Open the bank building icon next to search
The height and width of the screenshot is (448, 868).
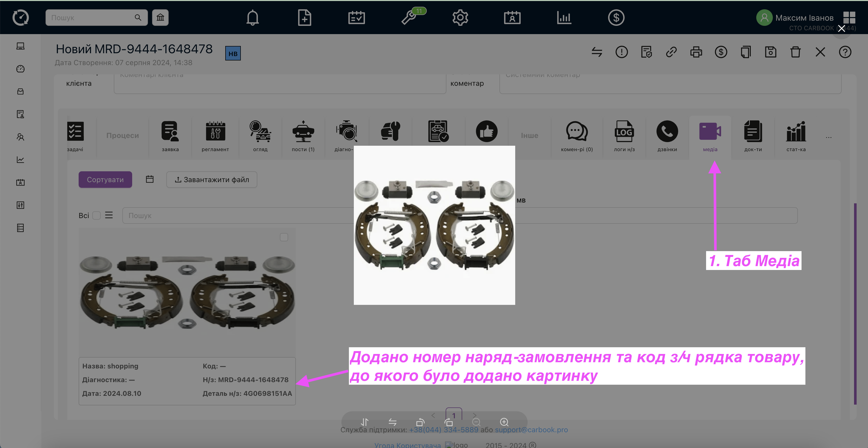tap(160, 18)
